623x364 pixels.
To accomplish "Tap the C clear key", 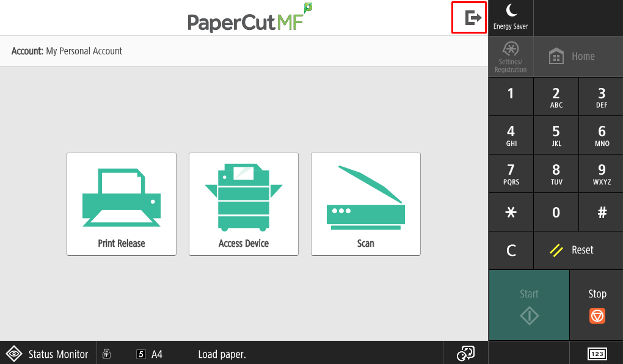I will click(511, 250).
